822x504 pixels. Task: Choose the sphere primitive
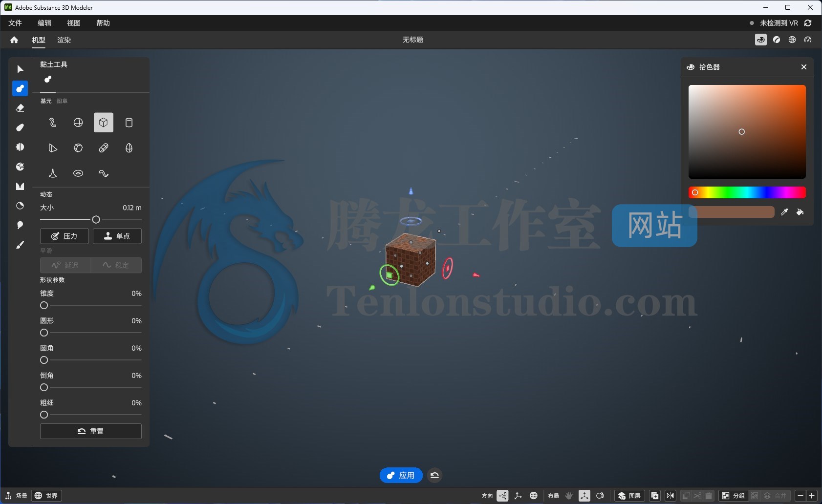pyautogui.click(x=78, y=123)
